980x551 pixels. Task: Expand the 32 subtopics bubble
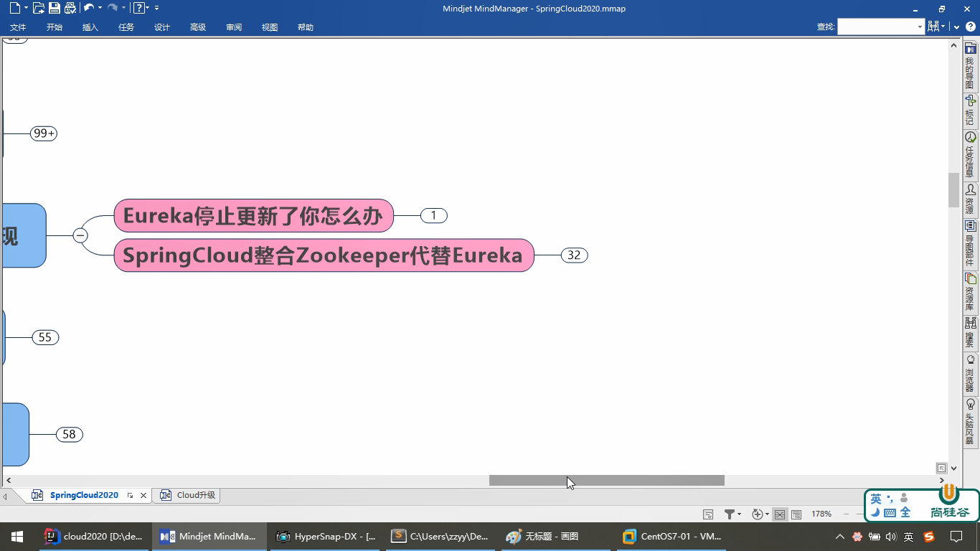(x=574, y=255)
